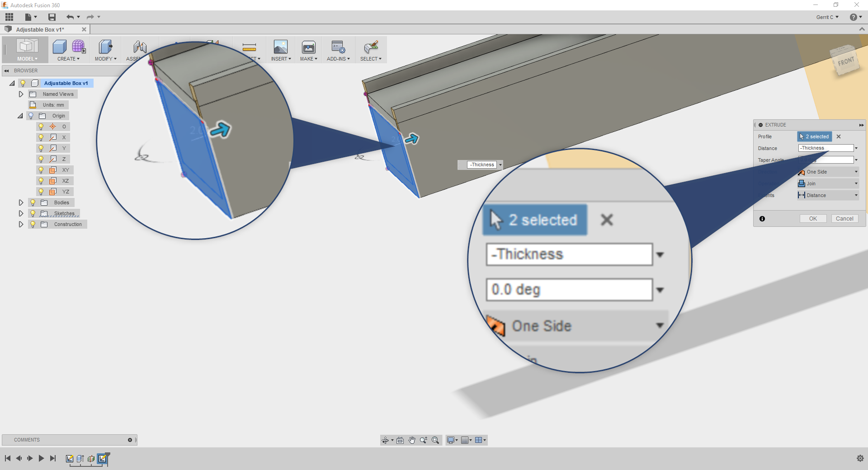868x470 pixels.
Task: Click the Pan hand icon in navigation bar
Action: click(412, 440)
